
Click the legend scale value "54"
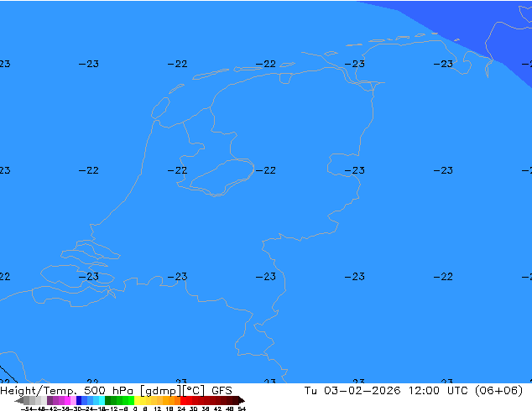point(242,408)
